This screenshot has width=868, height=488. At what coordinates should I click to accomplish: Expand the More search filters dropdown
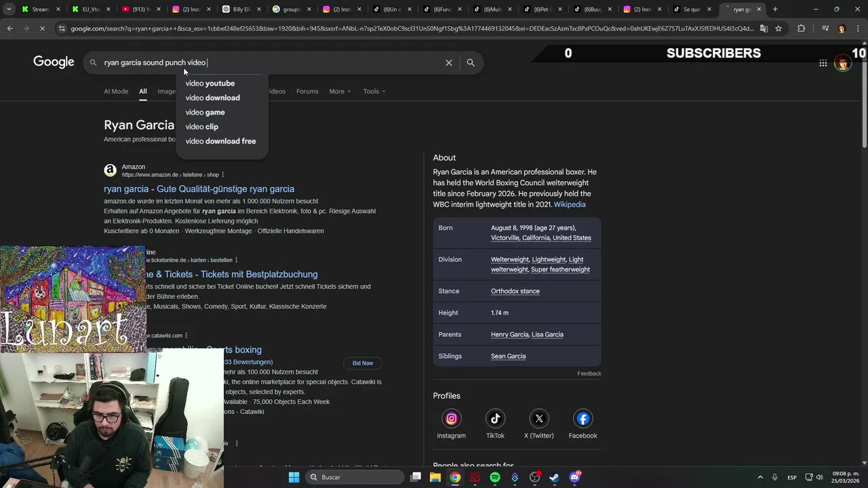click(340, 91)
